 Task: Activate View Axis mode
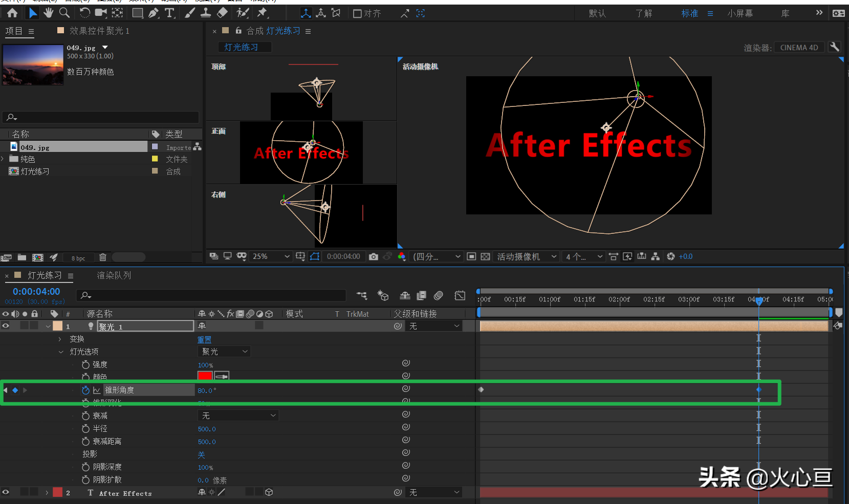tap(336, 13)
